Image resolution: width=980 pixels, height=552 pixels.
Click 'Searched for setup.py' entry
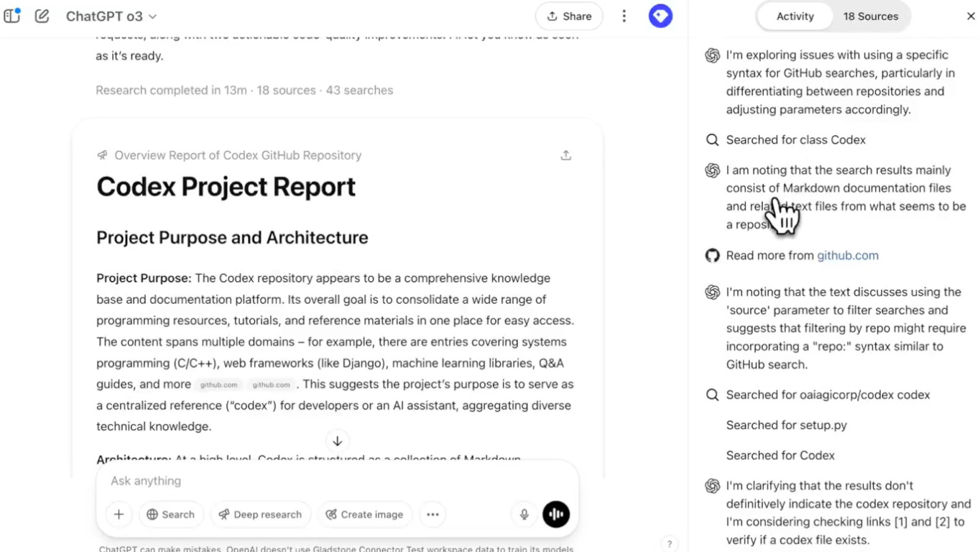pyautogui.click(x=787, y=425)
